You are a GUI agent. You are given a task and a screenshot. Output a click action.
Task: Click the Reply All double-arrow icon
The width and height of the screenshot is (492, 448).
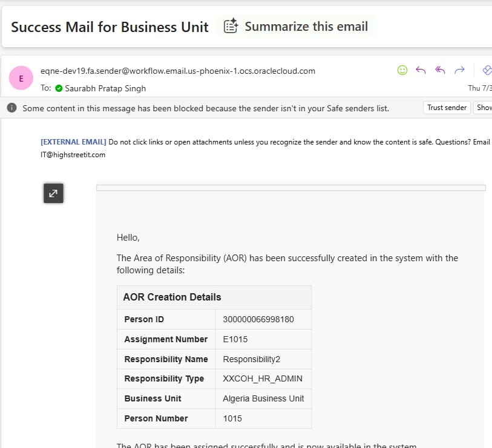[x=440, y=70]
